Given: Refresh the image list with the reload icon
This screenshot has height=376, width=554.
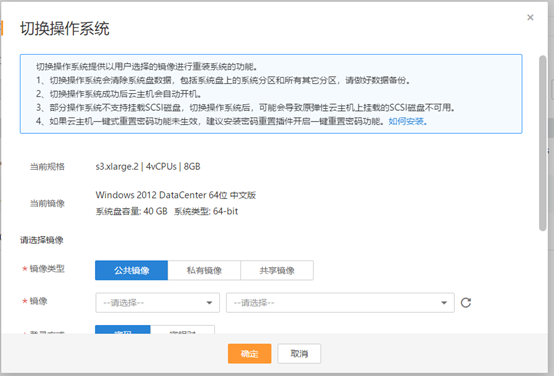Looking at the screenshot, I should pyautogui.click(x=466, y=302).
